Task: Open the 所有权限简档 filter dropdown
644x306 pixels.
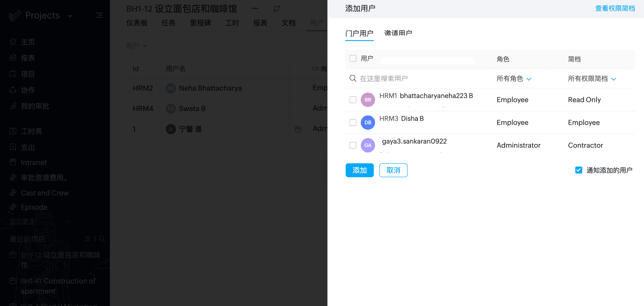Action: [x=592, y=79]
